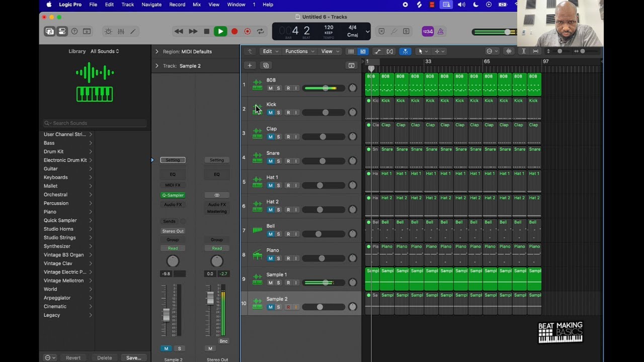Toggle the purple Count-in 1234 button
This screenshot has height=362, width=644.
coord(428,31)
